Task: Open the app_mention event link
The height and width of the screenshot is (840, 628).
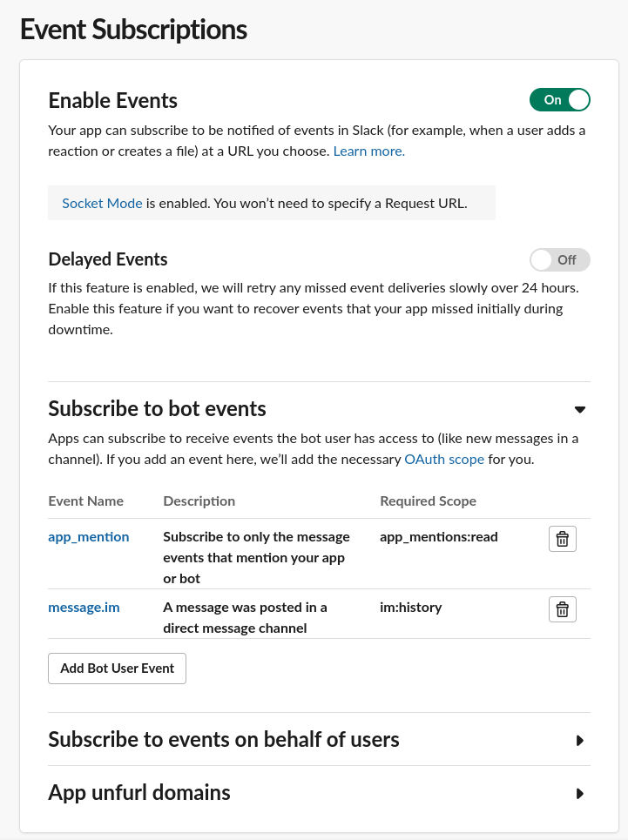Action: pyautogui.click(x=89, y=537)
